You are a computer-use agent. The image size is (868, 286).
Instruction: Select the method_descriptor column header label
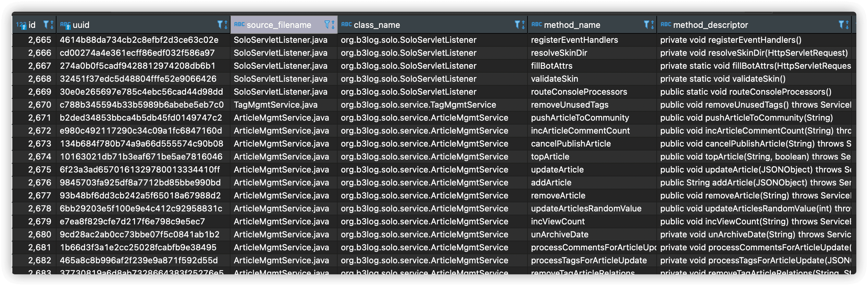click(710, 25)
